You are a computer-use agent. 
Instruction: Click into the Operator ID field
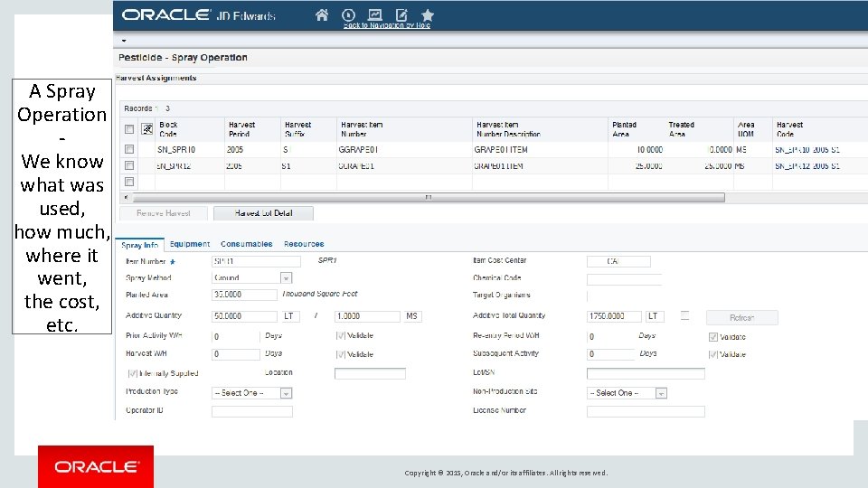252,411
